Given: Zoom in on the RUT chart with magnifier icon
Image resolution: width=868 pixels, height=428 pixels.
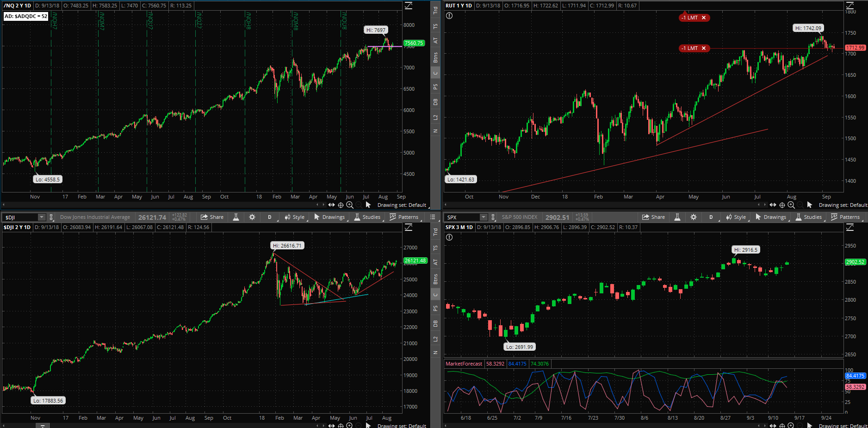Looking at the screenshot, I should 791,205.
